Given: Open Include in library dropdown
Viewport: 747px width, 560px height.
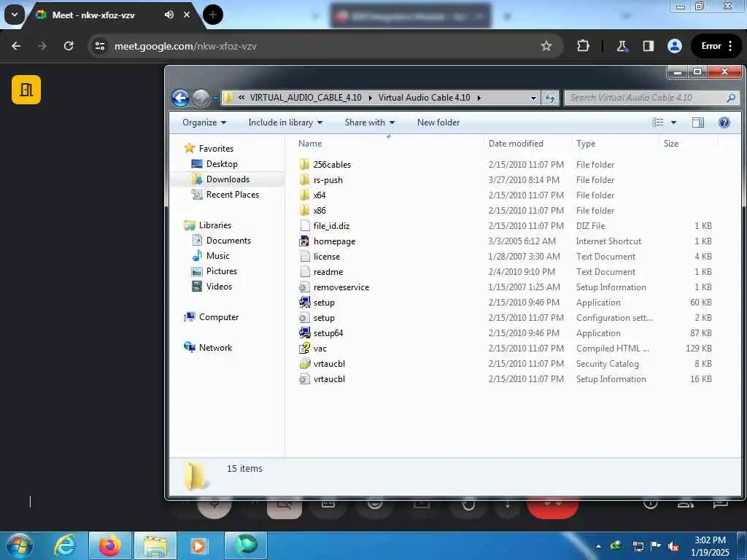Looking at the screenshot, I should (x=285, y=122).
